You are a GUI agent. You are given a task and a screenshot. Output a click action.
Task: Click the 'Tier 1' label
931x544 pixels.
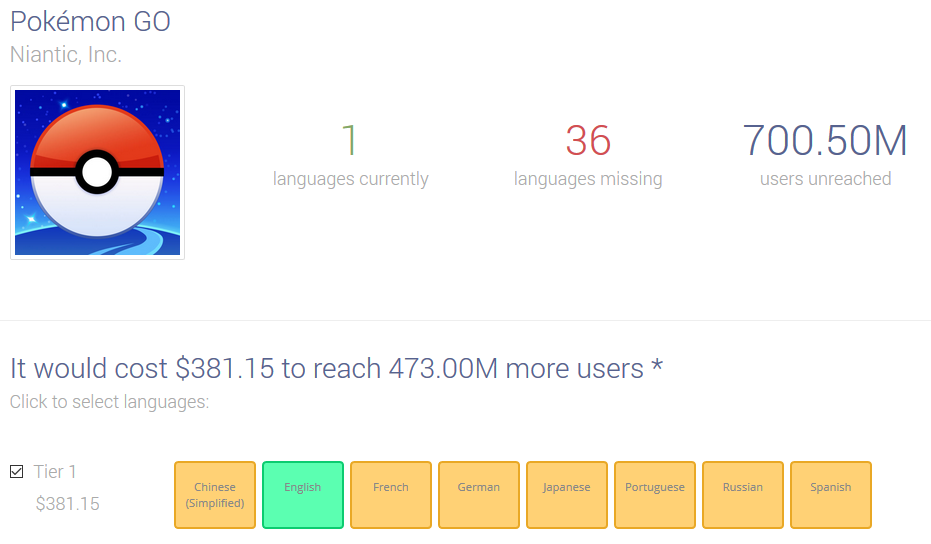55,472
